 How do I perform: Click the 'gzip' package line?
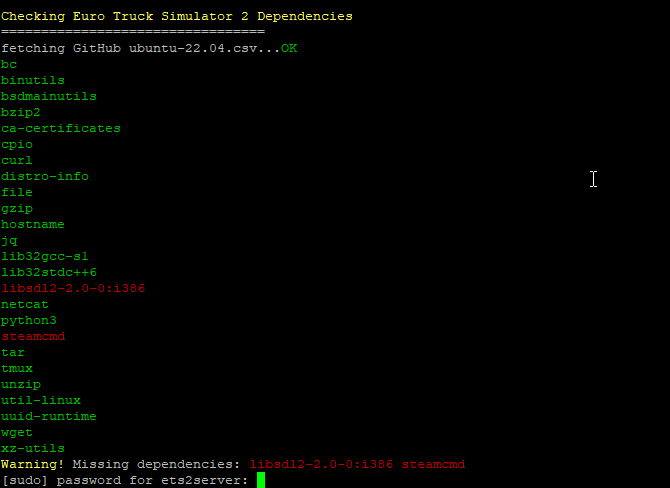(x=17, y=209)
